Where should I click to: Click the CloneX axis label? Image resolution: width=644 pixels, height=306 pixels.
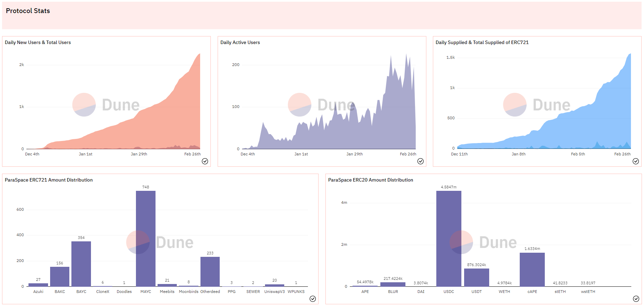click(x=103, y=292)
